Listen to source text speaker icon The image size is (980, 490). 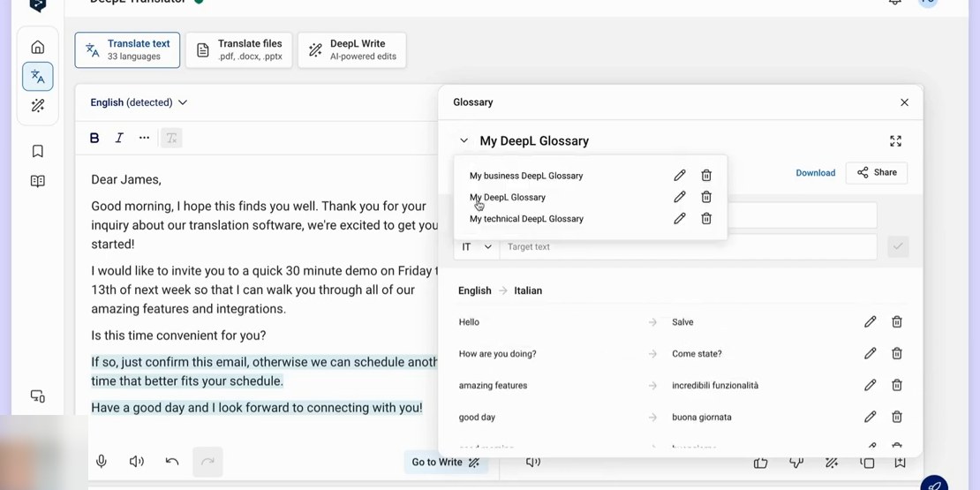(136, 462)
